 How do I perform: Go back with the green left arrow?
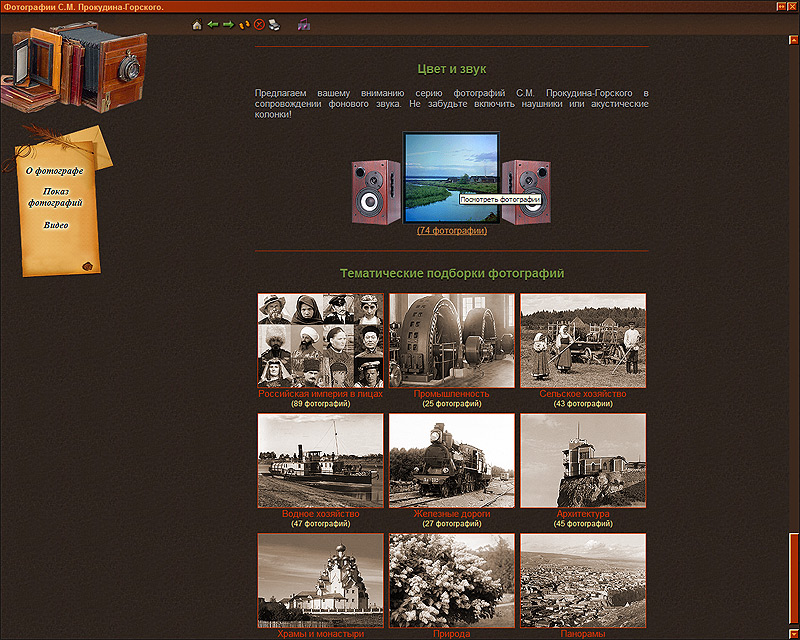[213, 24]
